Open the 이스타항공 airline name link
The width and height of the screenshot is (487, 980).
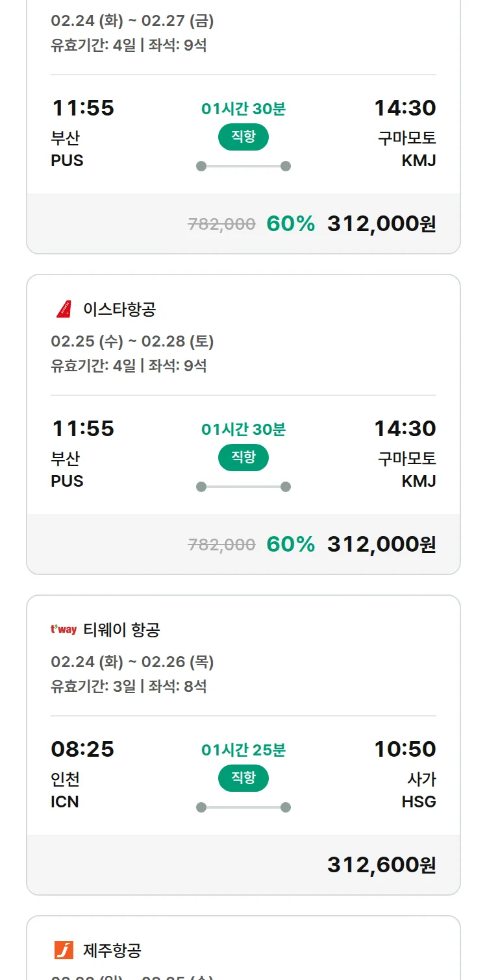click(x=119, y=310)
